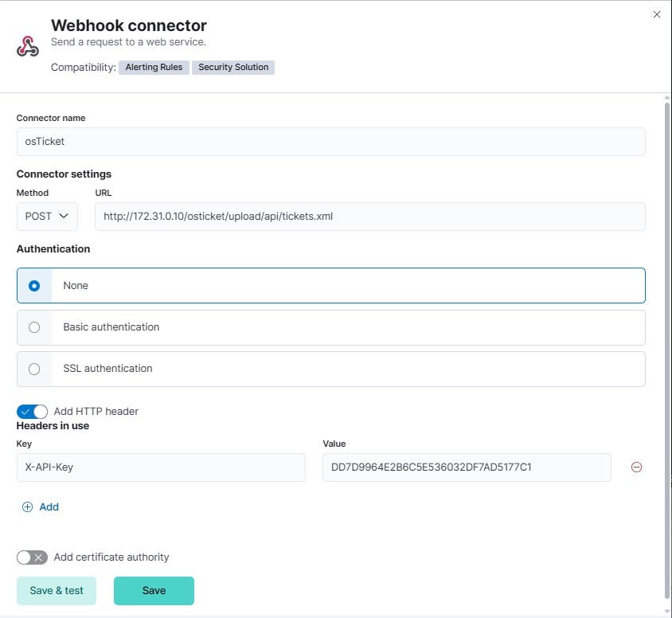Click the Add HTTP header label
The image size is (672, 618).
[x=96, y=412]
